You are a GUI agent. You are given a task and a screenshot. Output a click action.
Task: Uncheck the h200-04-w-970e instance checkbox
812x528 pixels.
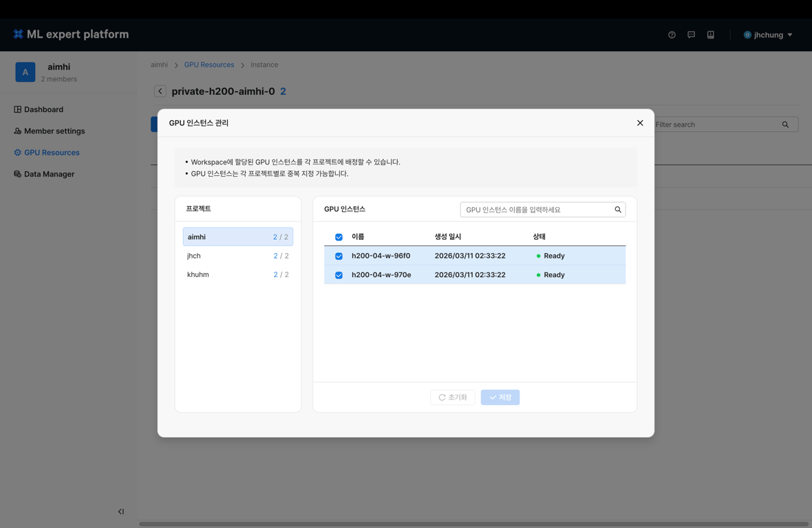(339, 275)
